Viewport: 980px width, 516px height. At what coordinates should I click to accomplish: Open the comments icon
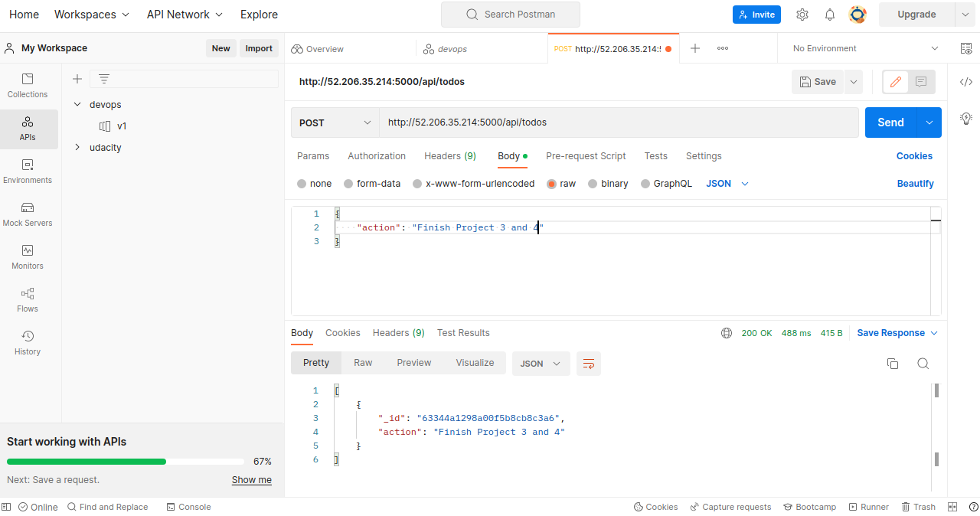921,82
